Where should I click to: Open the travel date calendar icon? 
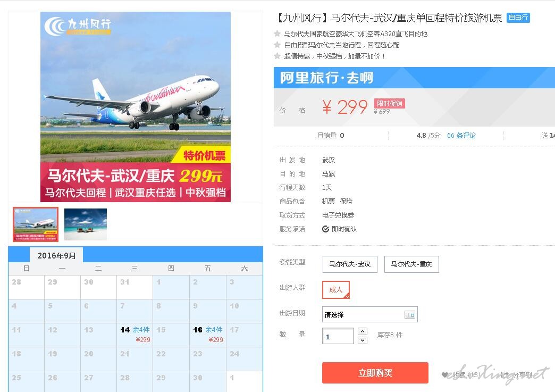click(409, 314)
